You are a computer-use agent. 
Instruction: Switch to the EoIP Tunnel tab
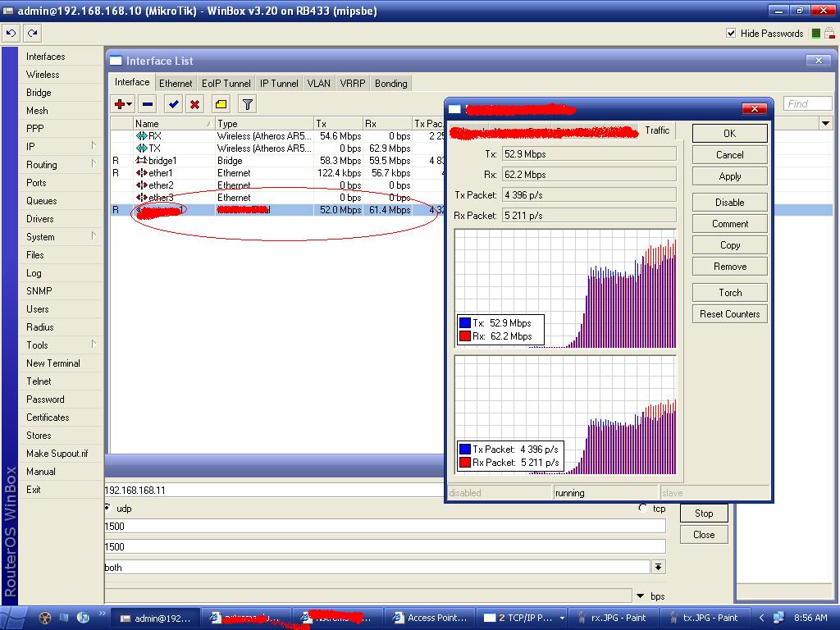click(226, 83)
